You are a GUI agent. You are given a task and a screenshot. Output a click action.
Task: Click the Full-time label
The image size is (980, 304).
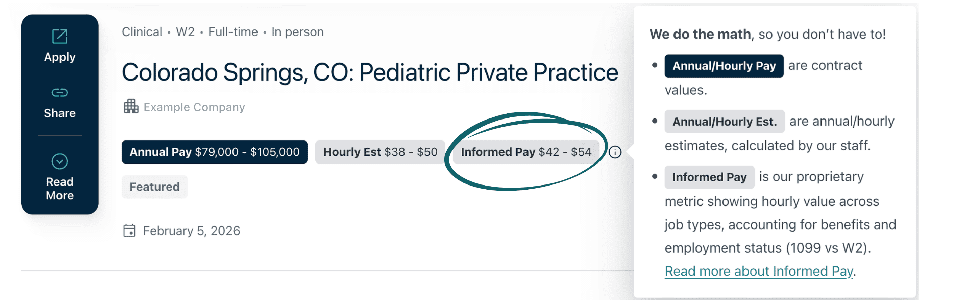pos(233,32)
